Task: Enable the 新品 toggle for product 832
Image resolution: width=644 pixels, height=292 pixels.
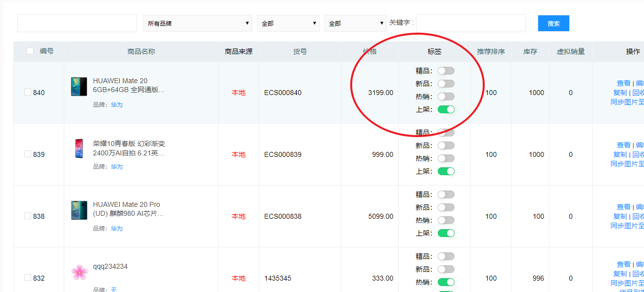Action: pos(446,269)
